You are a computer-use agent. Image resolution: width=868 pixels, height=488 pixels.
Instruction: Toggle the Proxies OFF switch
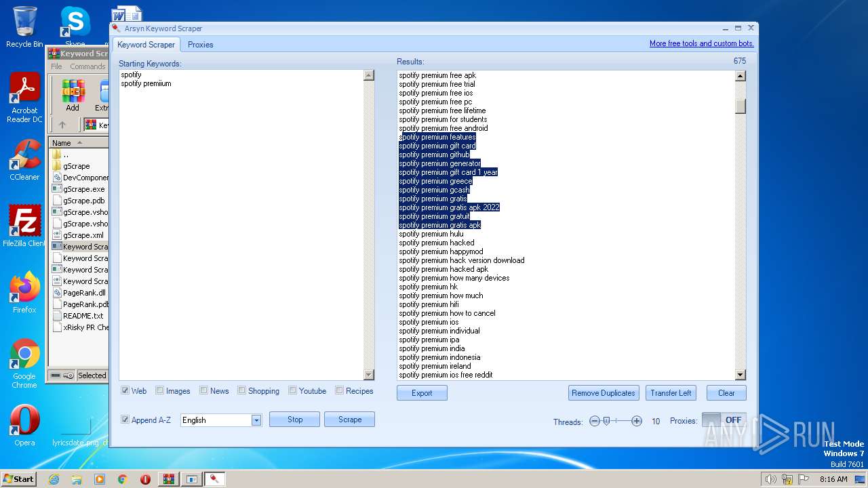tap(724, 420)
